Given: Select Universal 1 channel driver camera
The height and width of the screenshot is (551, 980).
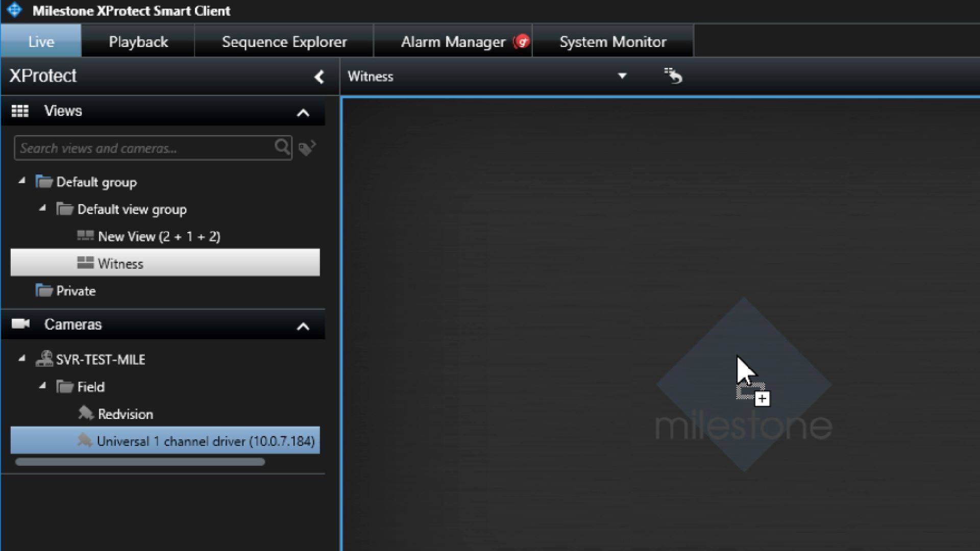Looking at the screenshot, I should [165, 440].
